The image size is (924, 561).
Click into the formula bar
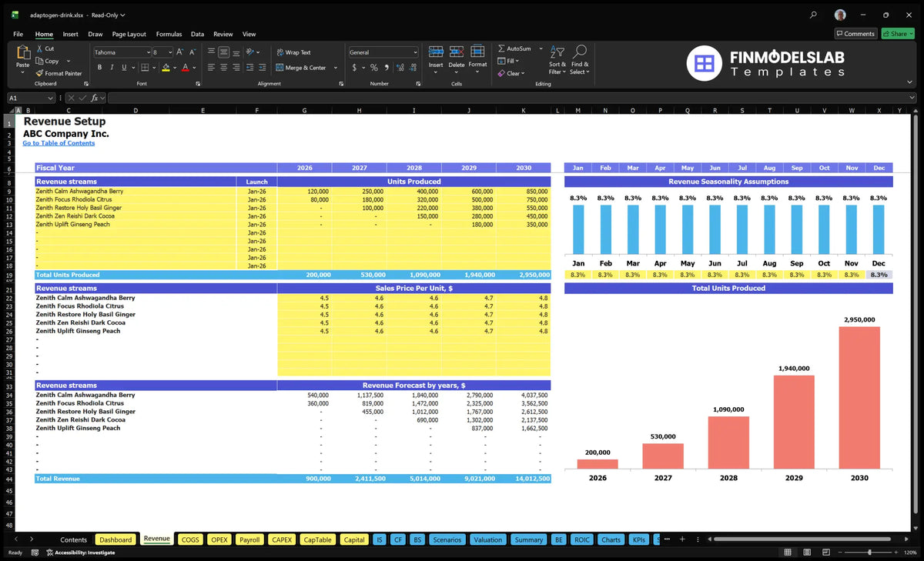(512, 98)
